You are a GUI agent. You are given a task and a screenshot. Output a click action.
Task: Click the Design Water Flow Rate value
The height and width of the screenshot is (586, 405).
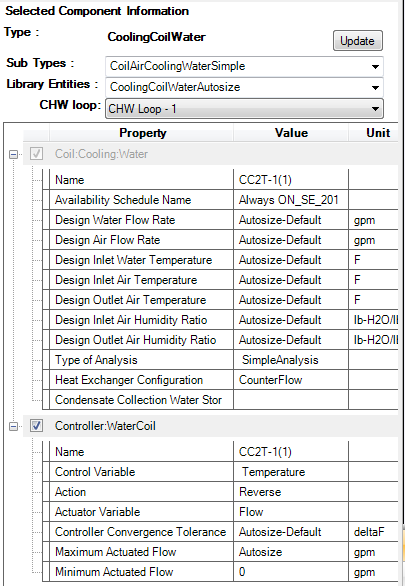click(x=291, y=220)
